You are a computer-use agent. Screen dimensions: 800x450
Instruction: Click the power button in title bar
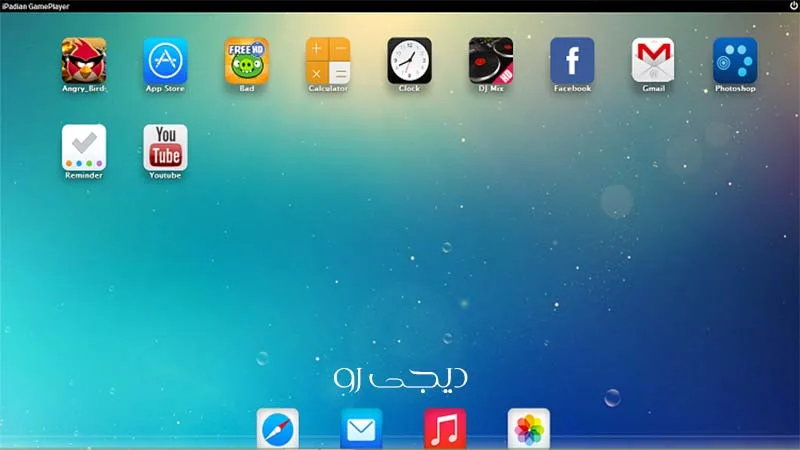click(x=793, y=6)
